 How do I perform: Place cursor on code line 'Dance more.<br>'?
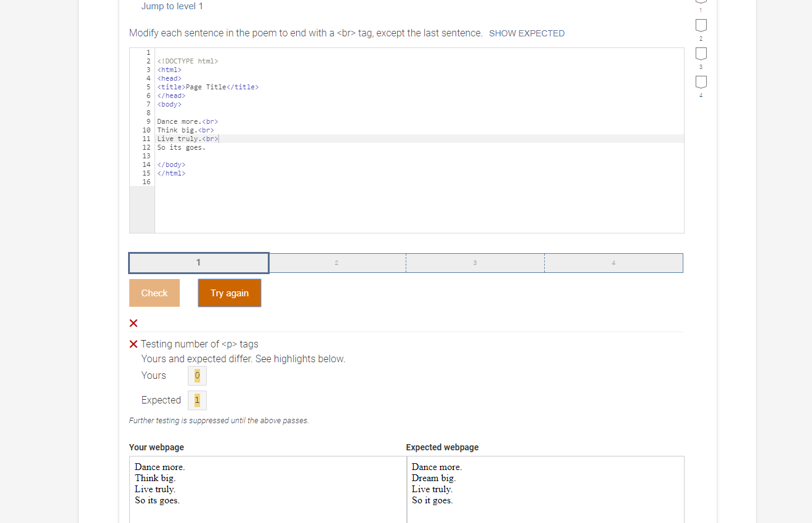point(188,121)
